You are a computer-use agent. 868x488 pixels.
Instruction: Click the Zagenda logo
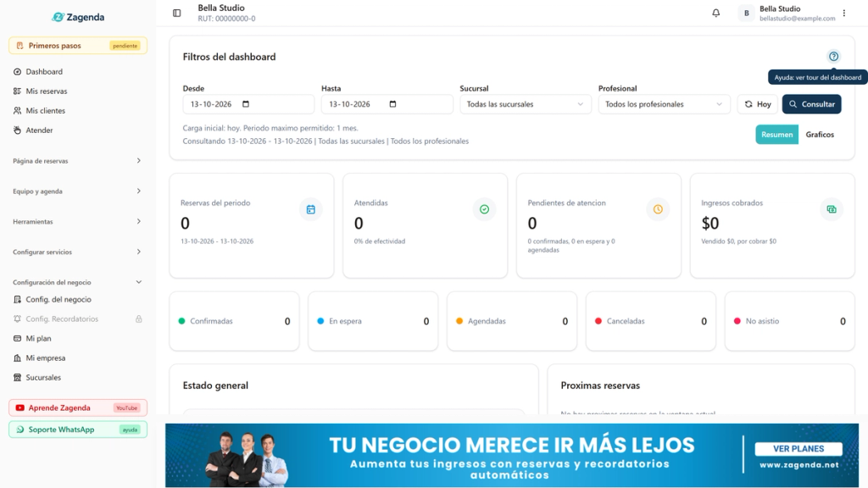[78, 17]
